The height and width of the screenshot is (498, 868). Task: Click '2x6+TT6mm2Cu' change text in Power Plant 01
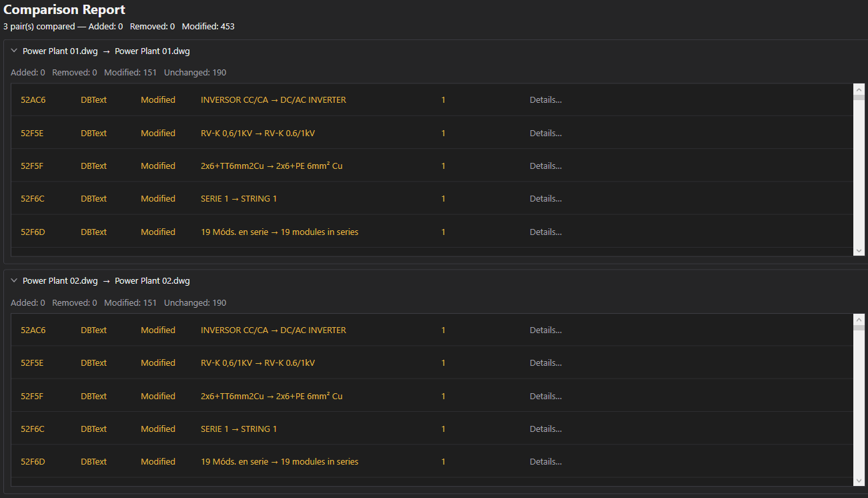[x=272, y=166]
